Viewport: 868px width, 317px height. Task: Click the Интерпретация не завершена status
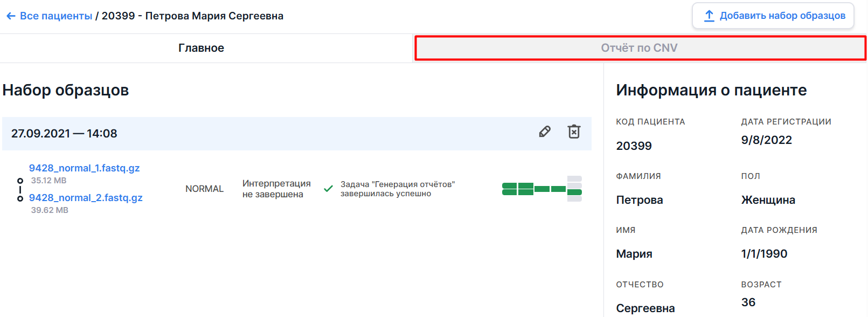click(276, 189)
